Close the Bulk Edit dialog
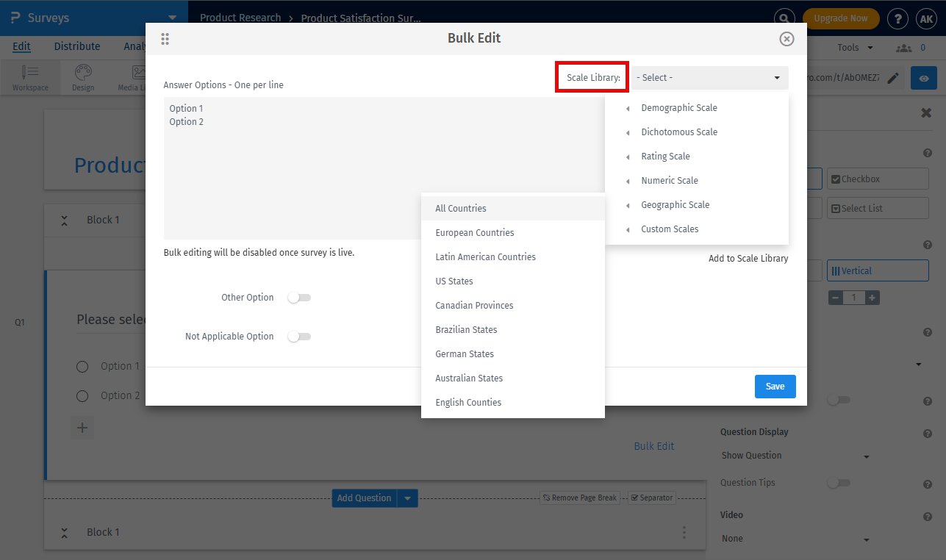 (x=786, y=39)
